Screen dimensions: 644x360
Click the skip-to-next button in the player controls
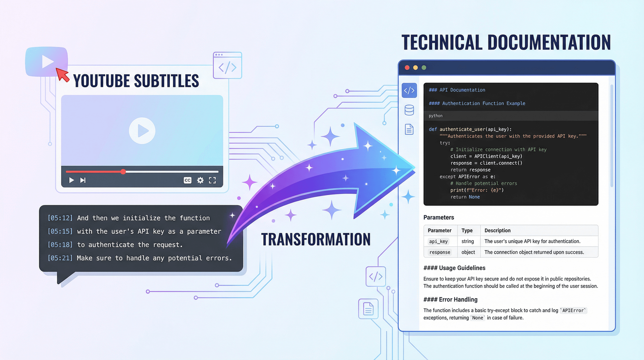(x=83, y=180)
